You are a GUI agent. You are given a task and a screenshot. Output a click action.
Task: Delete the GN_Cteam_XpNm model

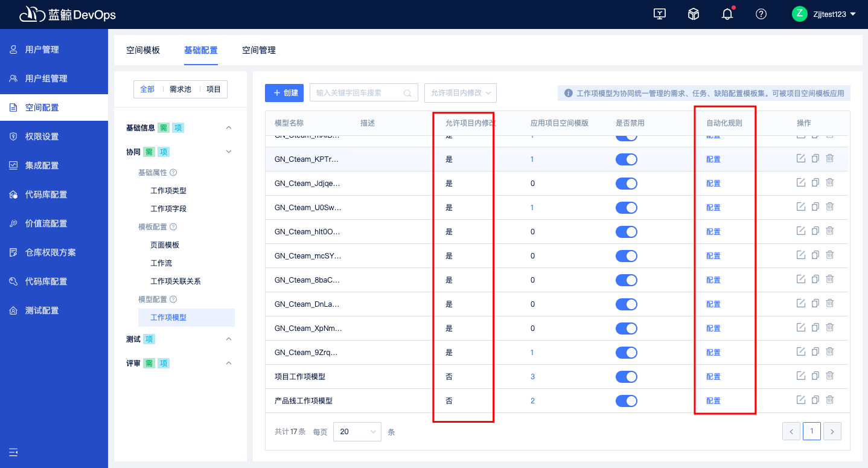tap(830, 327)
